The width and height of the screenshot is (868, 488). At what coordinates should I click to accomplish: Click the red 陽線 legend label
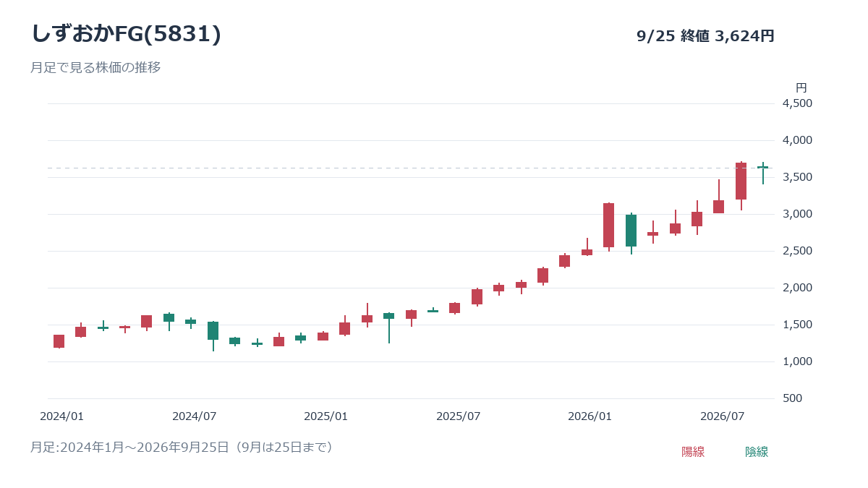693,452
